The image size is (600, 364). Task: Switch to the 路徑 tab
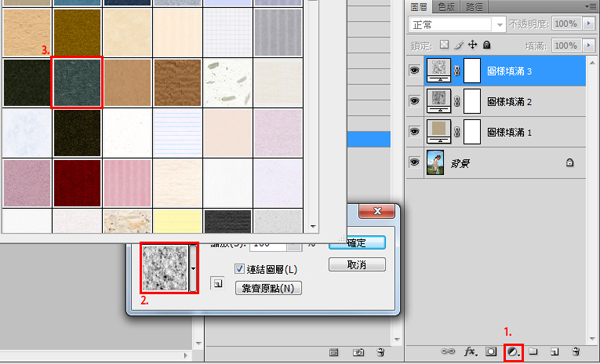click(x=474, y=7)
